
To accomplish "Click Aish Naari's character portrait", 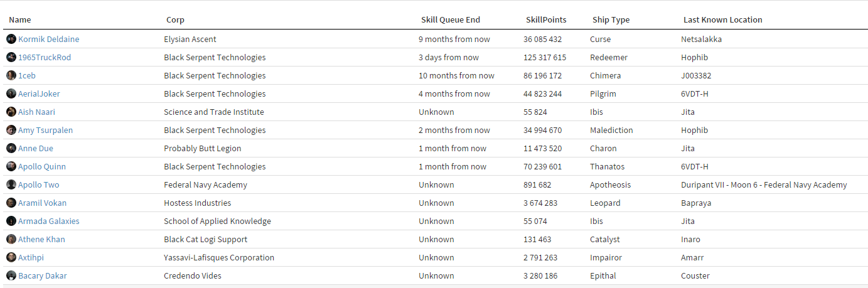I will pos(11,112).
